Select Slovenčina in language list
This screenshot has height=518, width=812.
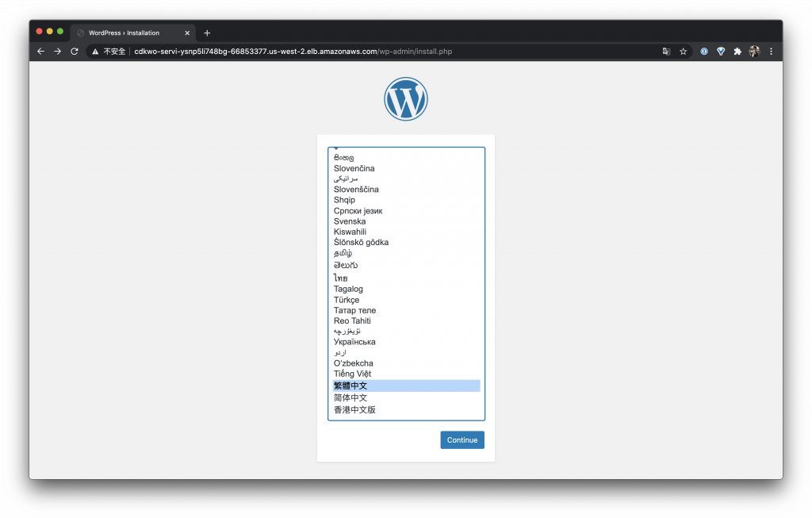[406, 168]
